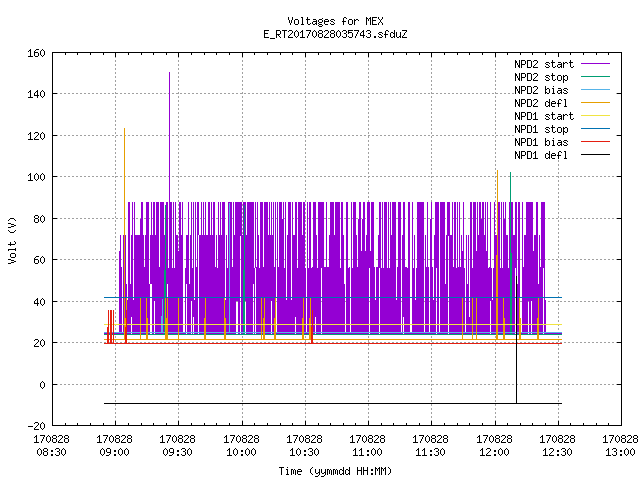Click the y-axis tick value 100
This screenshot has width=640, height=480.
click(36, 177)
